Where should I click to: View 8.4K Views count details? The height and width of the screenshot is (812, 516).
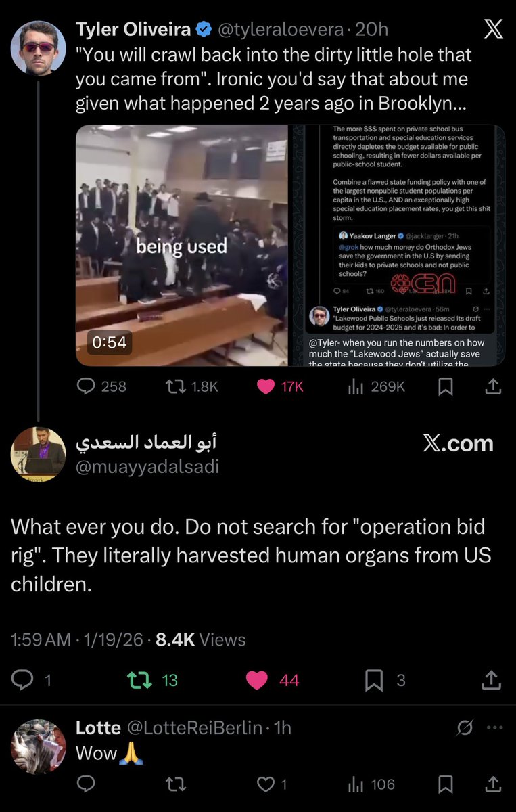coord(200,639)
